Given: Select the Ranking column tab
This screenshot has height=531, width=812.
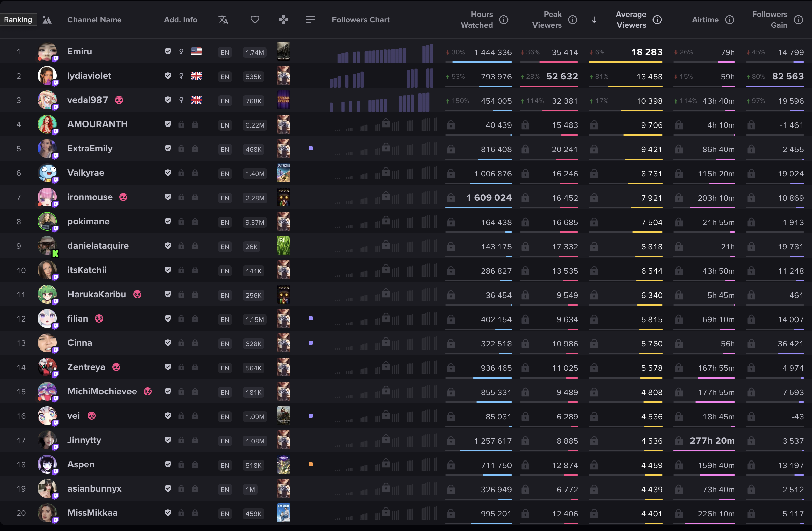Looking at the screenshot, I should (x=18, y=20).
